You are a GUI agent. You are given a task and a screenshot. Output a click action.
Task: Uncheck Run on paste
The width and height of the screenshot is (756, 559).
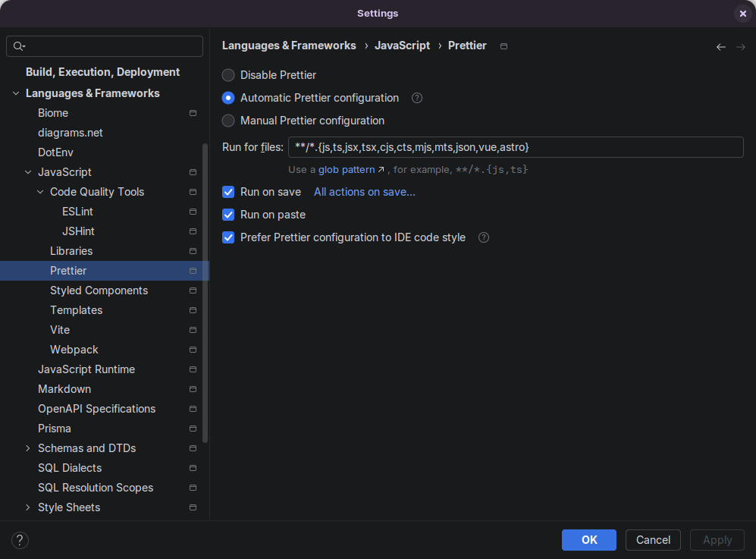coord(228,215)
